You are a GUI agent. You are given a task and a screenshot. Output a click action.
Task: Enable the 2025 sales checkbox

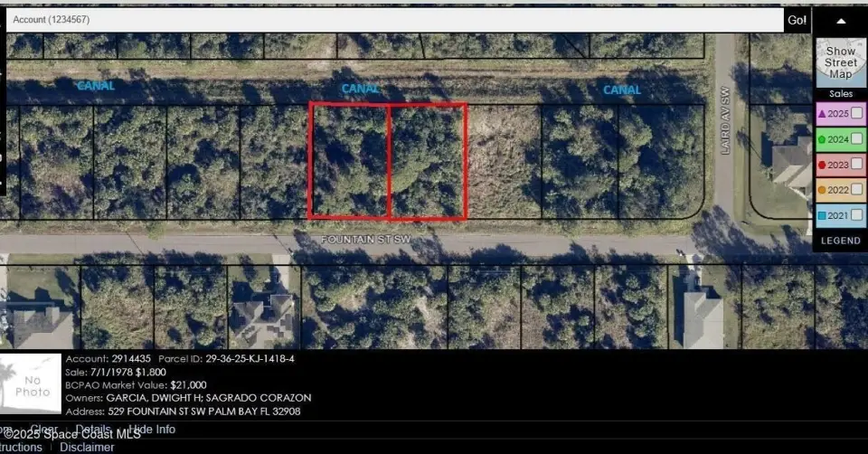pyautogui.click(x=855, y=113)
